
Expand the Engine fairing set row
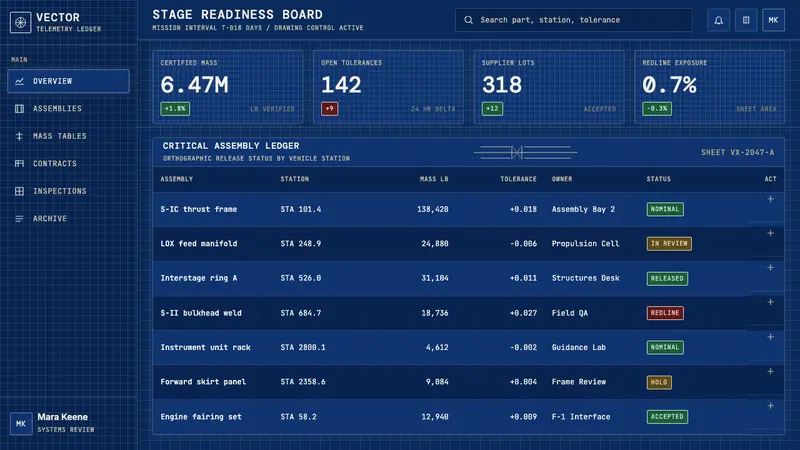[770, 406]
